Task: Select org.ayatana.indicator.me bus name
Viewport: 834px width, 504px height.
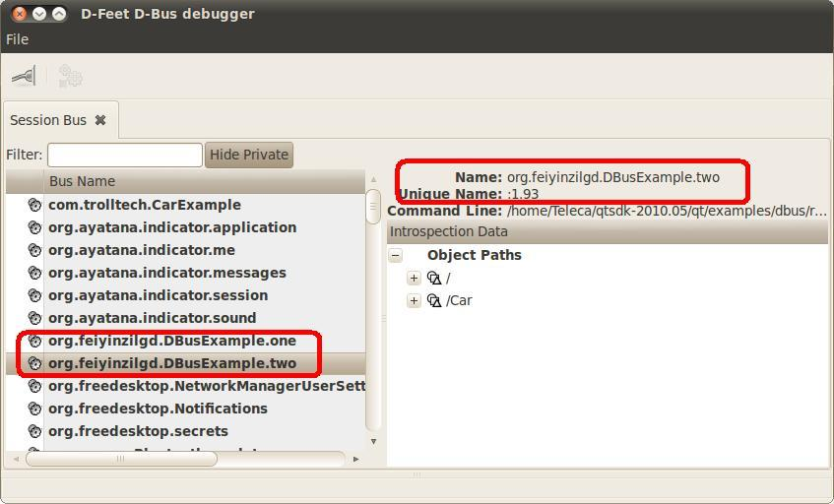Action: 142,250
